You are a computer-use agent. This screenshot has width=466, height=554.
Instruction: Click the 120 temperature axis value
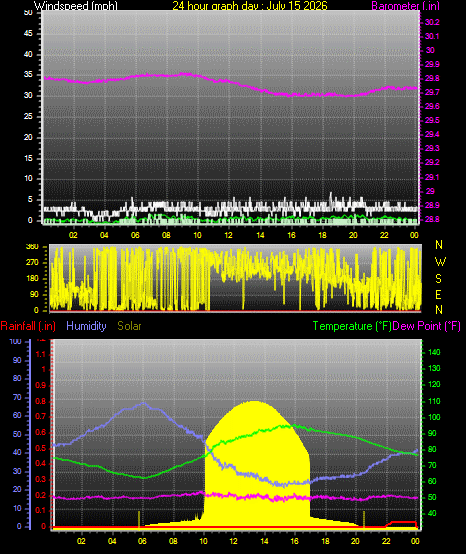(434, 384)
